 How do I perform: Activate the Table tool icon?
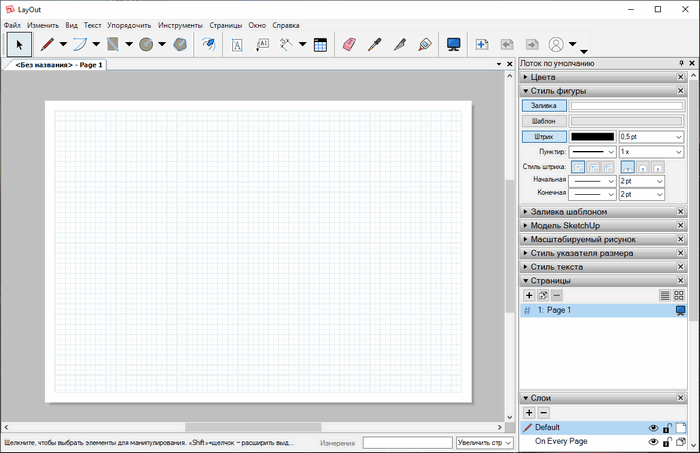tap(320, 44)
